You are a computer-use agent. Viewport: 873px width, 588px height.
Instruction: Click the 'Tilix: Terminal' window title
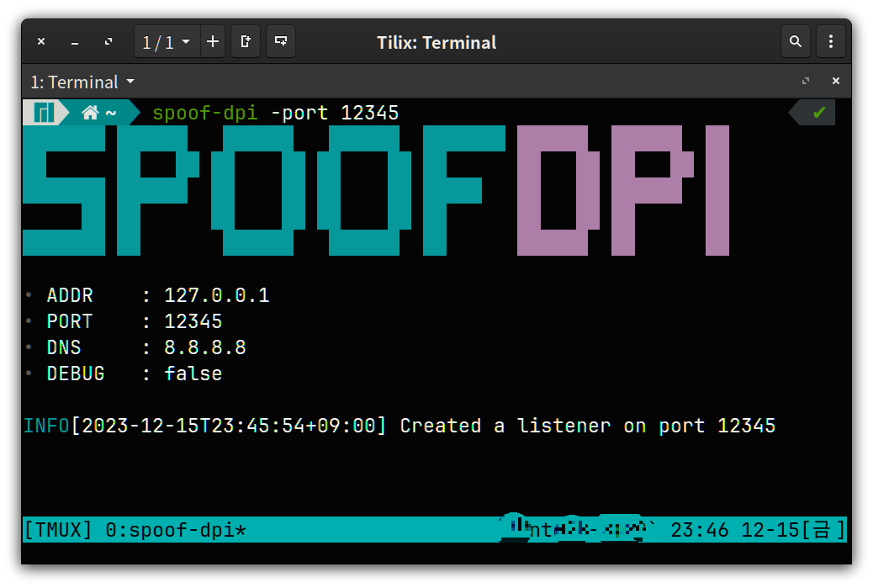point(436,42)
